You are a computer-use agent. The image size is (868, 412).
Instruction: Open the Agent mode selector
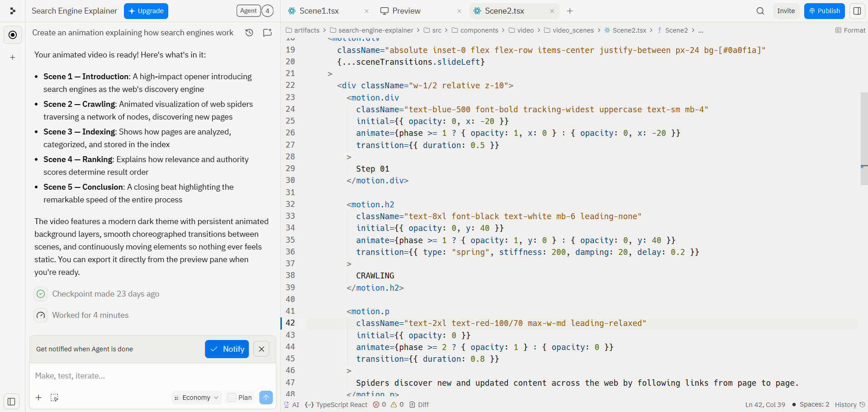tap(249, 11)
